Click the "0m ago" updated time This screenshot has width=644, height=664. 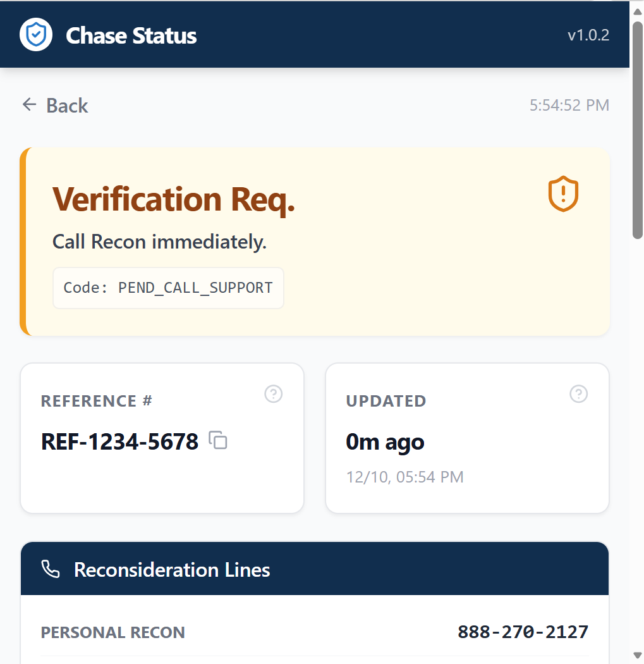point(385,442)
